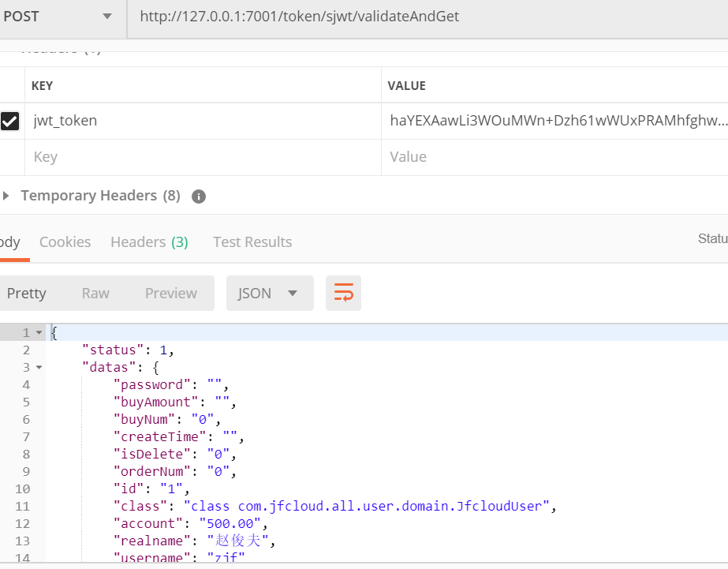
Task: Click the Body response tab
Action: tap(12, 241)
